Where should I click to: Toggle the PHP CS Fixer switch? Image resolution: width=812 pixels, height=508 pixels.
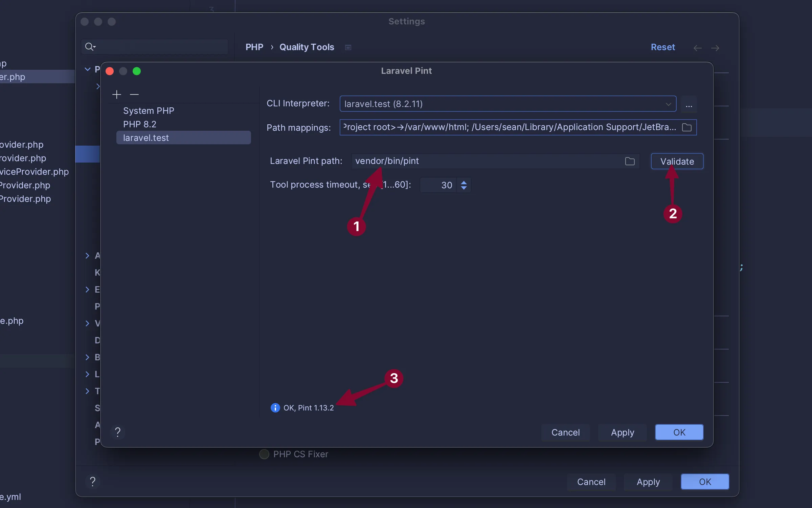(x=264, y=454)
